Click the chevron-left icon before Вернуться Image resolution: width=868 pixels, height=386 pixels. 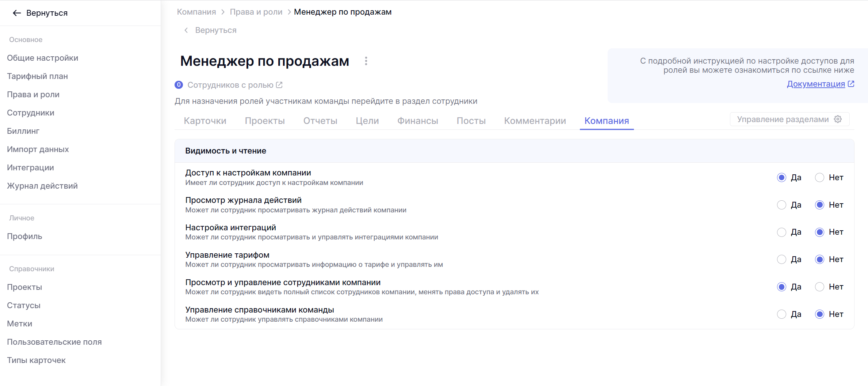186,30
